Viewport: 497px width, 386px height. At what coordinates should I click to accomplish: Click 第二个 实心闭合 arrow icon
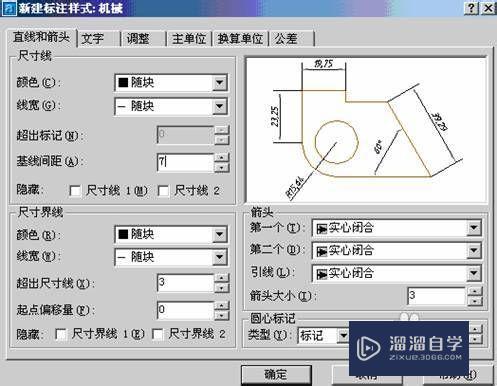321,251
